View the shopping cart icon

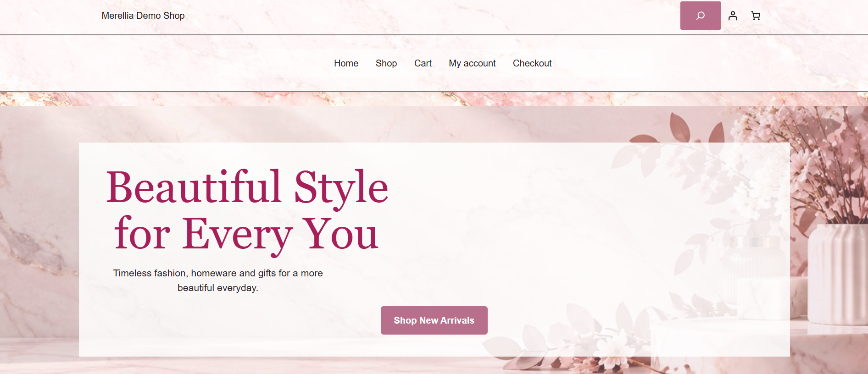tap(756, 16)
